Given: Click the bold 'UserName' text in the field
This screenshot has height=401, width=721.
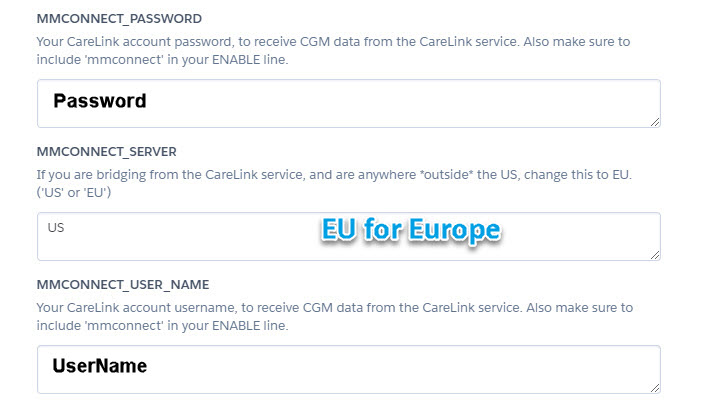Looking at the screenshot, I should pyautogui.click(x=100, y=366).
